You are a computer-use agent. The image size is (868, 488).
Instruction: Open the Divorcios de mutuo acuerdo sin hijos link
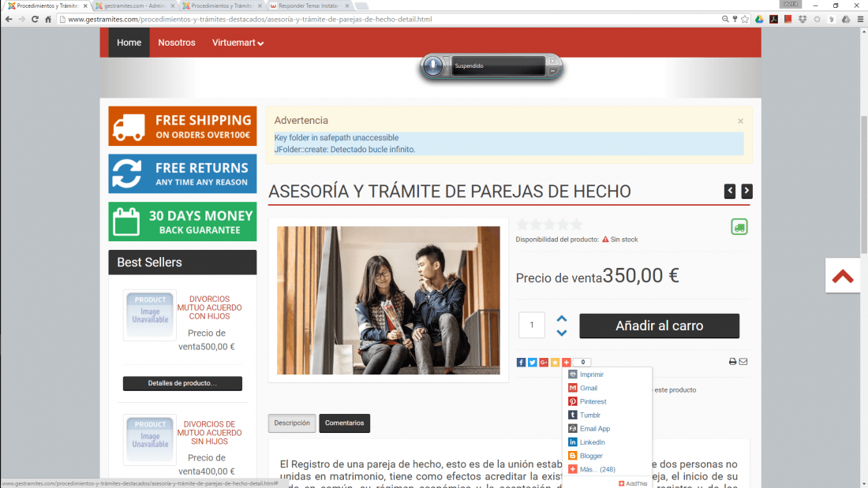point(209,433)
